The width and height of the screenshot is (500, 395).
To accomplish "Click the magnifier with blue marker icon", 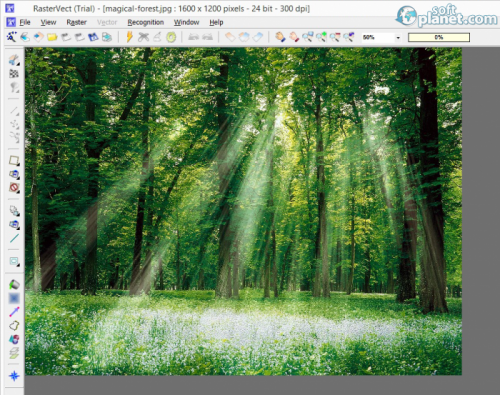I will (x=349, y=37).
